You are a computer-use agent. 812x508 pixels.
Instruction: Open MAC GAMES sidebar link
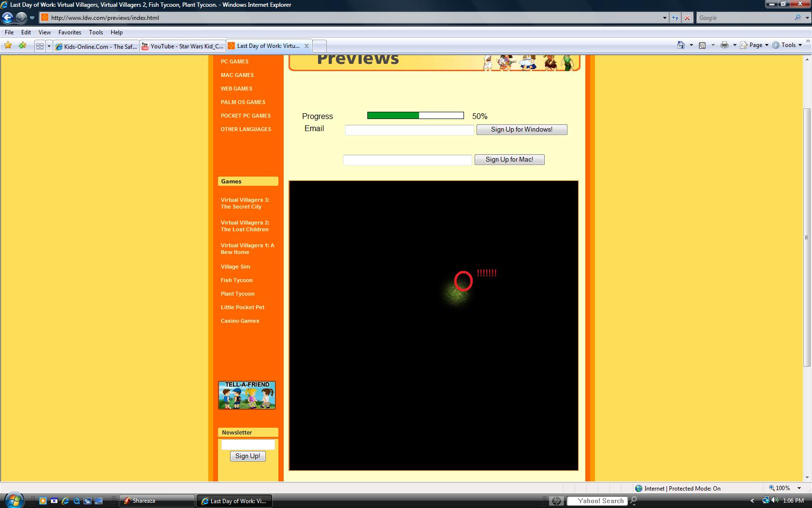point(237,75)
